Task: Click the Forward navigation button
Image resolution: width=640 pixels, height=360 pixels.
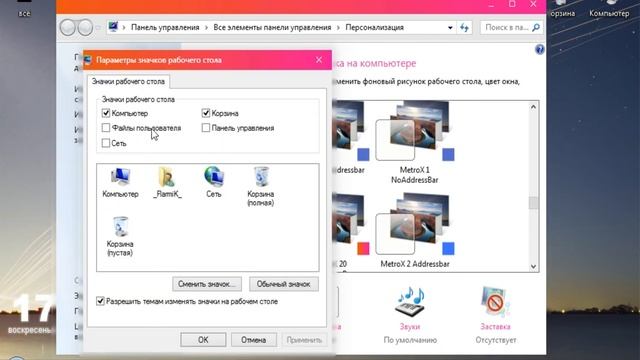Action: pyautogui.click(x=85, y=28)
